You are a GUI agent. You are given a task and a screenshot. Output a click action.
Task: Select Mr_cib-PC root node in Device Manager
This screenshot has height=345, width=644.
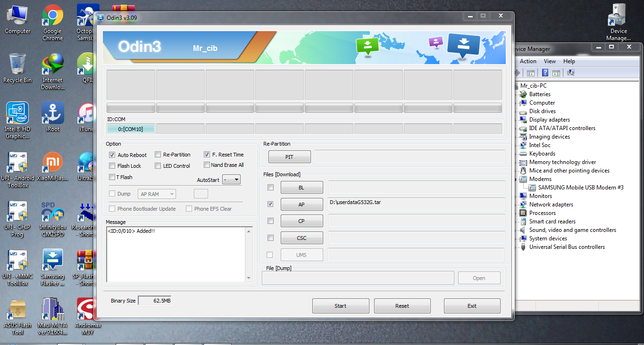point(533,86)
